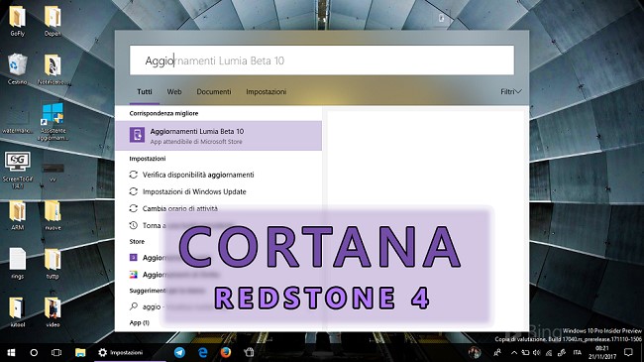Viewport: 644px width, 362px height.
Task: Launch Firefox from the taskbar
Action: (226, 352)
